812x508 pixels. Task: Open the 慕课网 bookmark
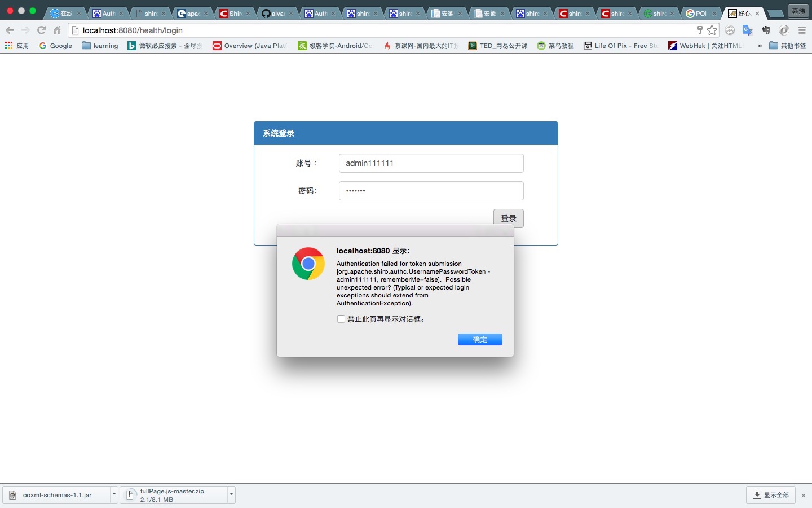coord(421,46)
